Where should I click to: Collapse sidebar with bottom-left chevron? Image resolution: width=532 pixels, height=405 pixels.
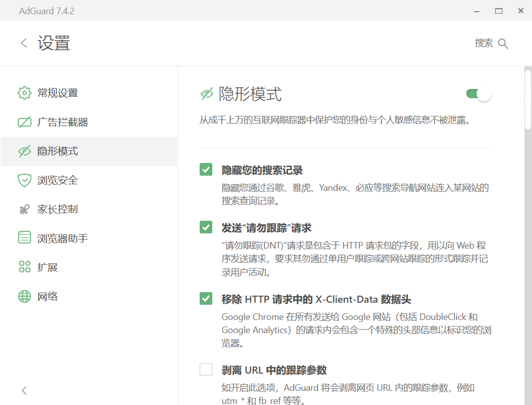[24, 390]
